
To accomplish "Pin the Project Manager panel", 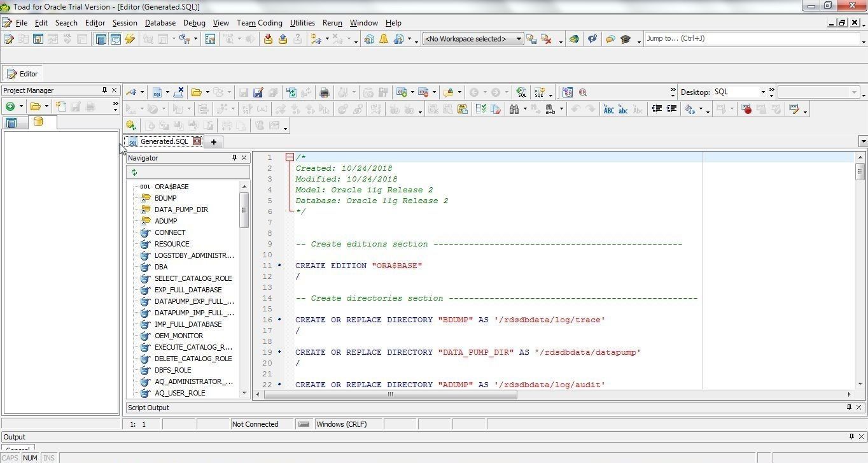I will pyautogui.click(x=104, y=90).
